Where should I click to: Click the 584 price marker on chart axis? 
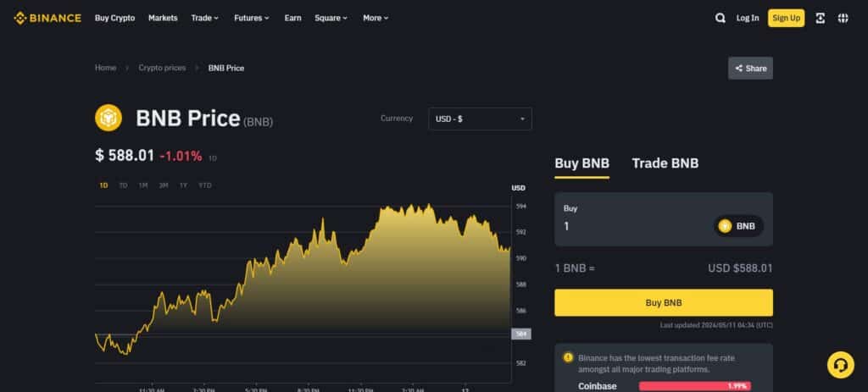click(x=521, y=334)
